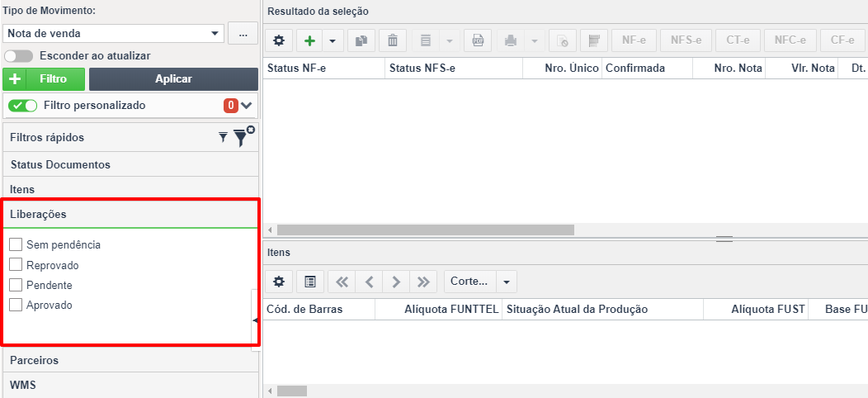Viewport: 868px width, 398px height.
Task: Click the Corte... button
Action: tap(470, 282)
